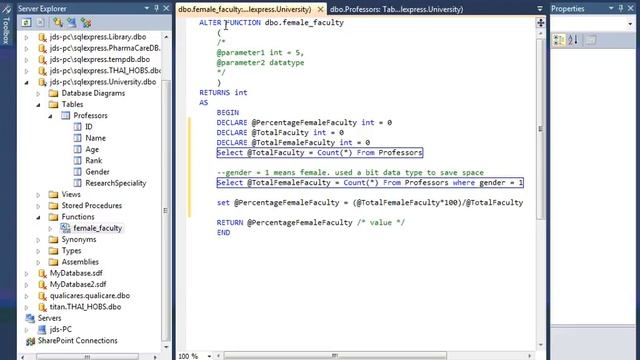
Task: Click Server Explorer scroll up arrow
Action: (166, 37)
